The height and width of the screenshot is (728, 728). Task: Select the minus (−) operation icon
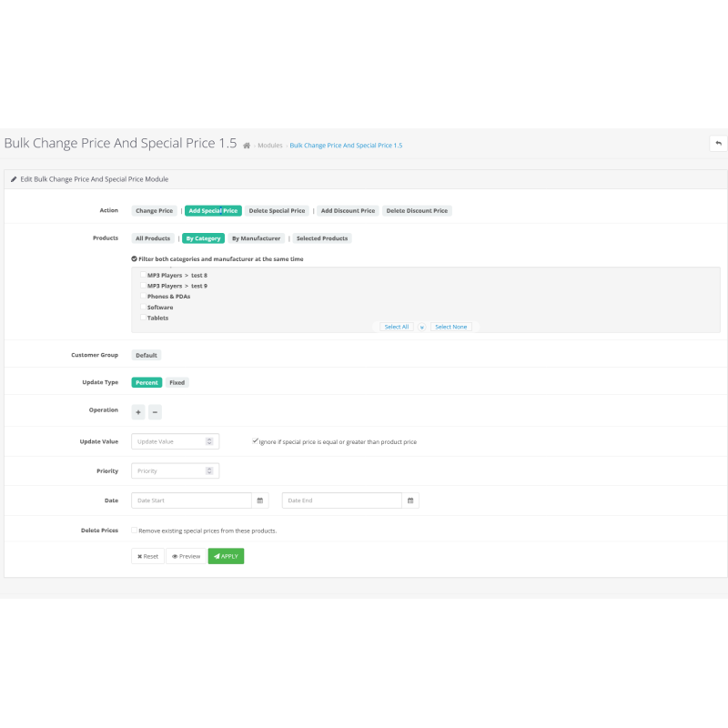pyautogui.click(x=155, y=412)
